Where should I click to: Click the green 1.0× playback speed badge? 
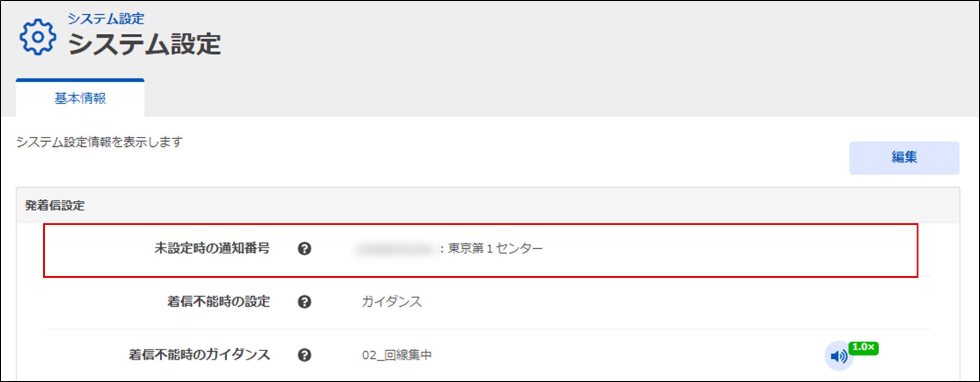tap(863, 348)
